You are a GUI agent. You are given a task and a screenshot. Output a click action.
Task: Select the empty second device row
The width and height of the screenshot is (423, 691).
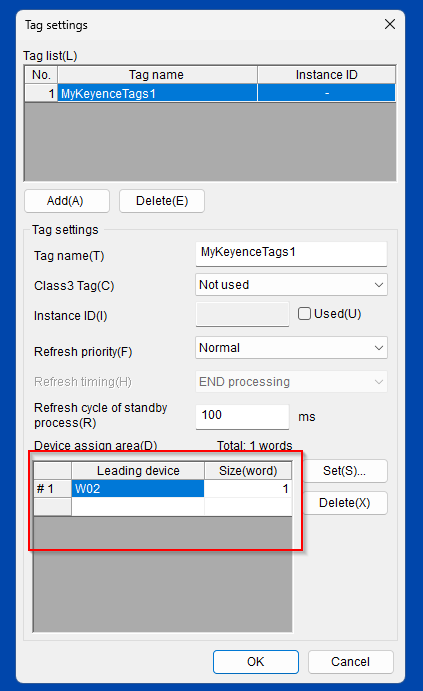click(x=163, y=507)
